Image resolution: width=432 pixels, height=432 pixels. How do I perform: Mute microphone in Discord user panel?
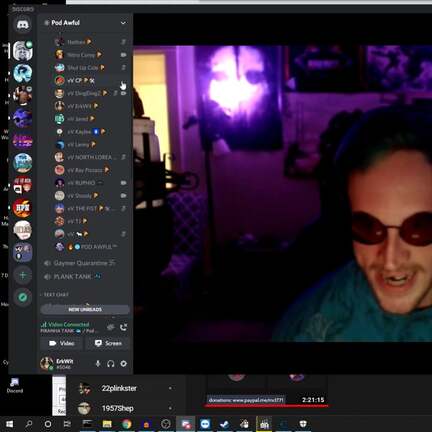pos(98,364)
